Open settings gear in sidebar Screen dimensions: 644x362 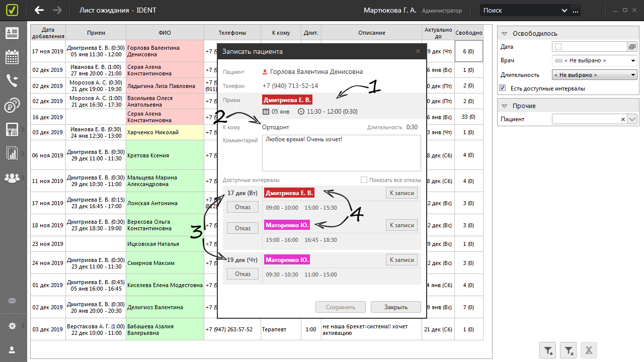12,326
